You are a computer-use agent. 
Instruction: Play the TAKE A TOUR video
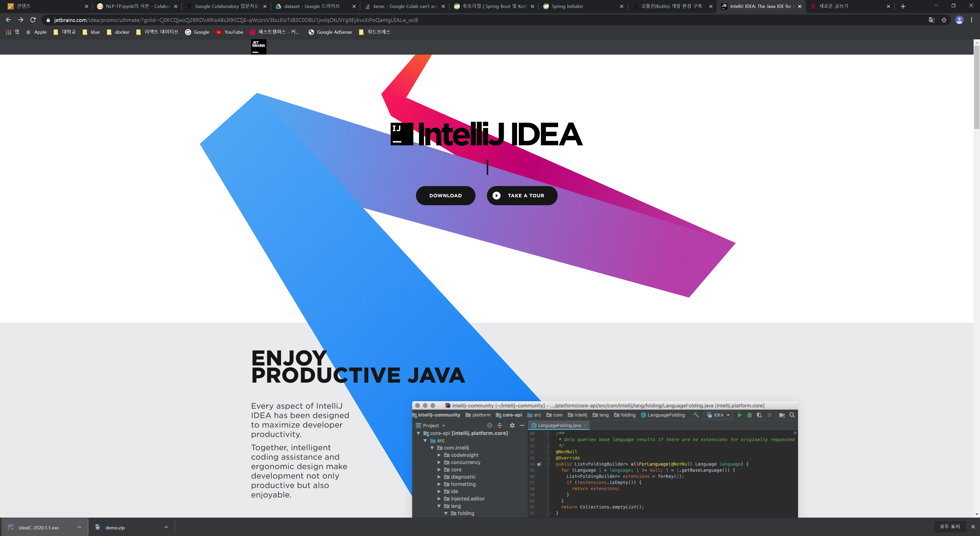522,196
